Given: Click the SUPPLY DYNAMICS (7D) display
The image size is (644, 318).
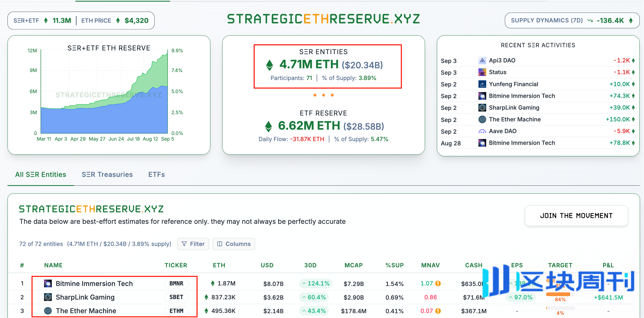Looking at the screenshot, I should pyautogui.click(x=571, y=20).
